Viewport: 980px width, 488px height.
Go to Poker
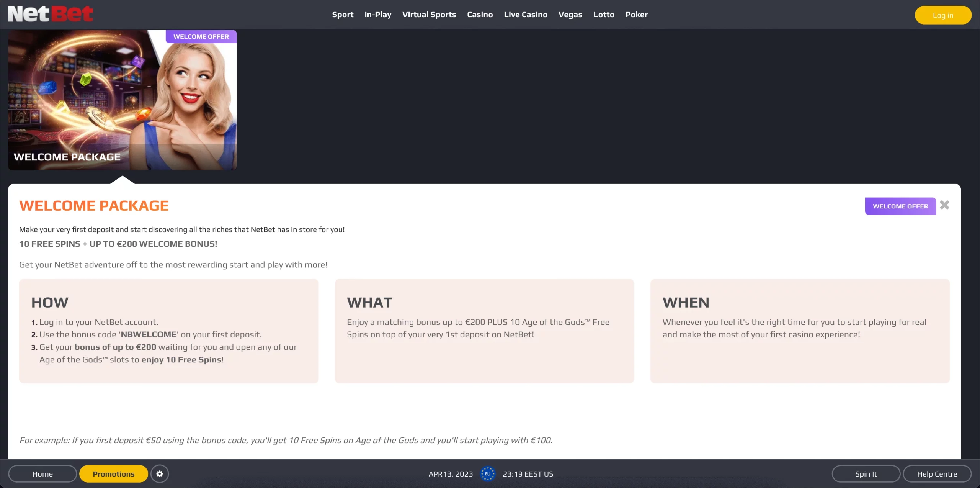click(637, 15)
